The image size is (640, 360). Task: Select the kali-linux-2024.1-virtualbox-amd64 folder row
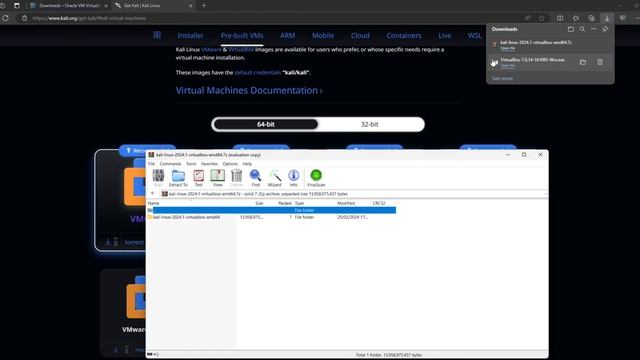(271, 217)
